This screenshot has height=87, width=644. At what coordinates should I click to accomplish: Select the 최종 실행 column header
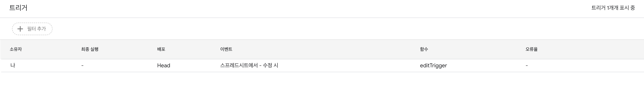(89, 49)
